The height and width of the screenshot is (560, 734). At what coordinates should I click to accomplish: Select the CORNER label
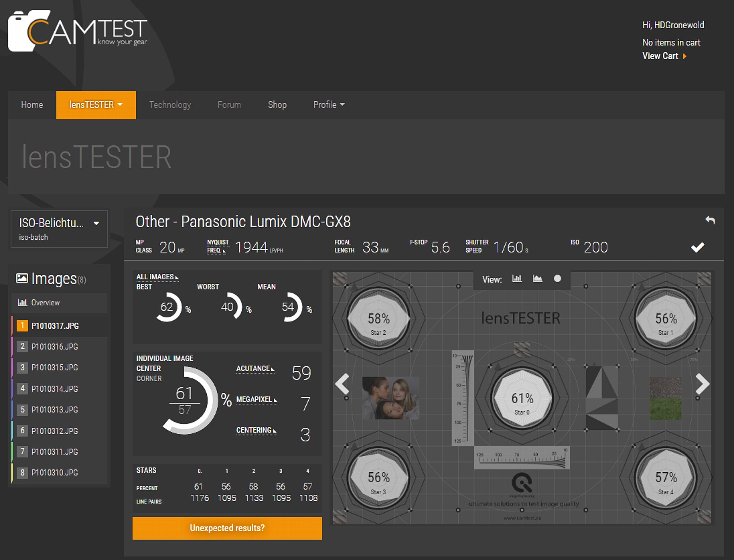click(149, 378)
